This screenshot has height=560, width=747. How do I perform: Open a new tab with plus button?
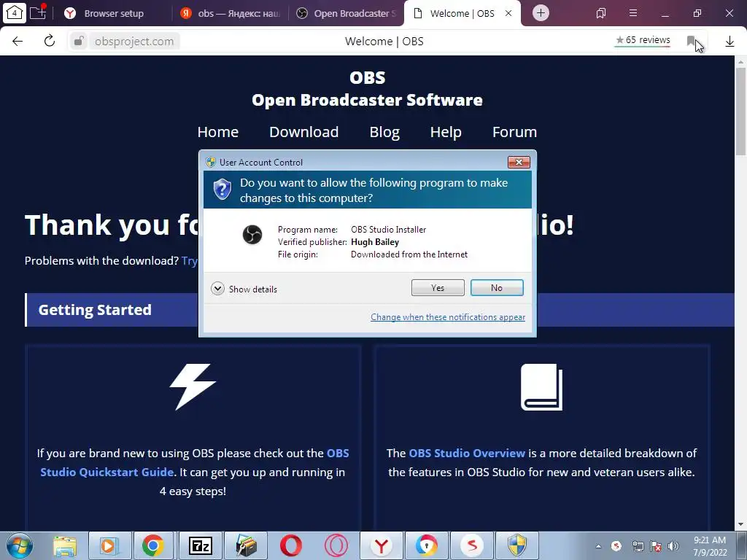click(541, 13)
